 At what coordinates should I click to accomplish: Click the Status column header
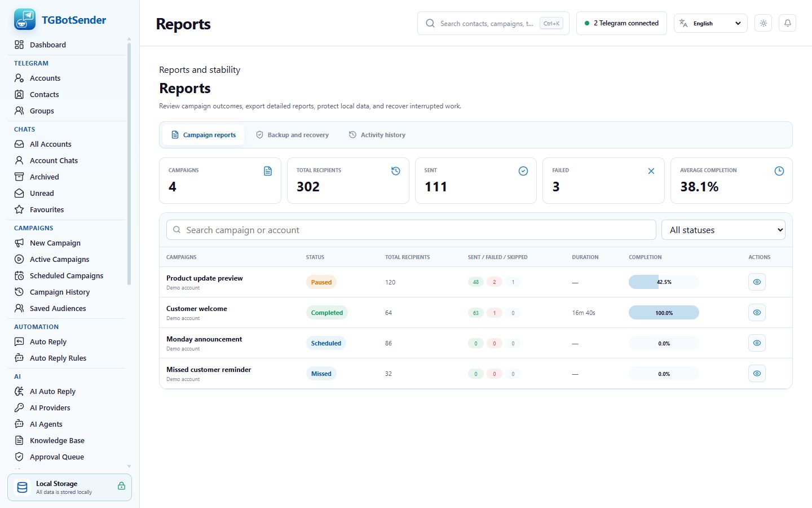click(315, 257)
